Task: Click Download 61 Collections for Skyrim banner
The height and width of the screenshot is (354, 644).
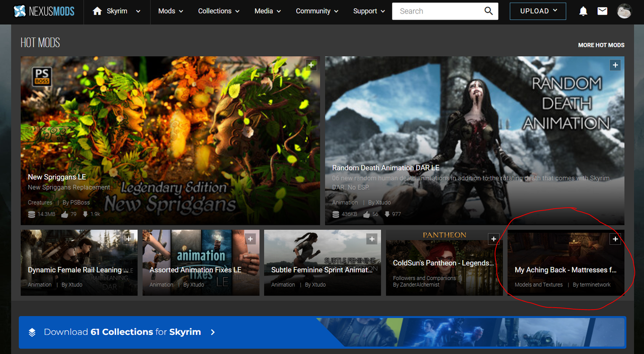Action: (323, 332)
